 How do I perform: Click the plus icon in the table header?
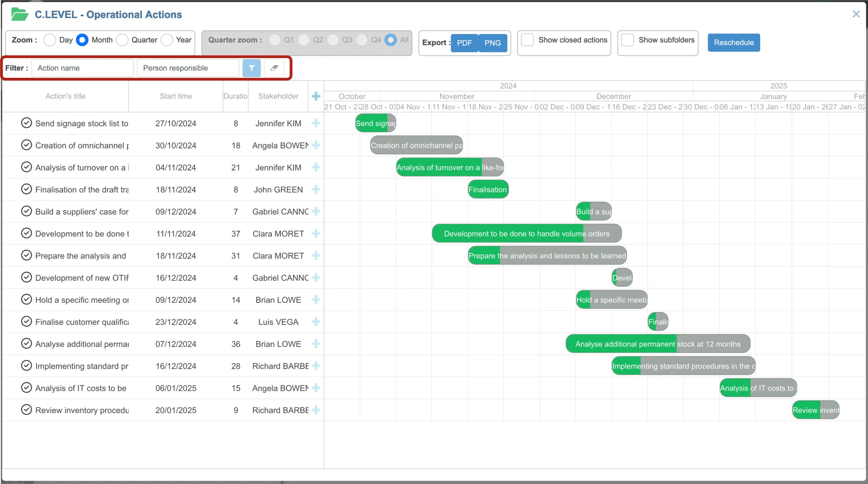coord(316,96)
